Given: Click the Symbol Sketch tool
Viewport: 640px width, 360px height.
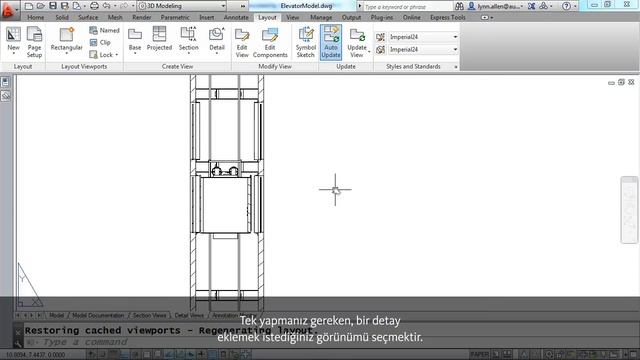Looking at the screenshot, I should (x=305, y=42).
